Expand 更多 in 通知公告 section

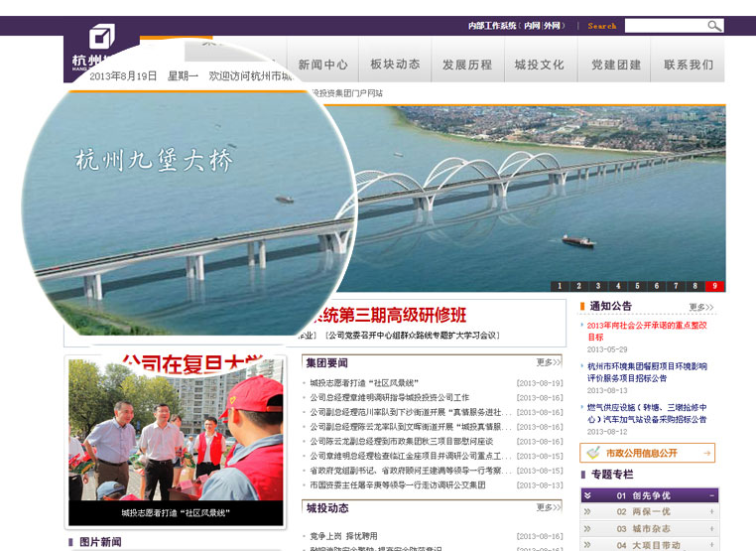[x=700, y=307]
